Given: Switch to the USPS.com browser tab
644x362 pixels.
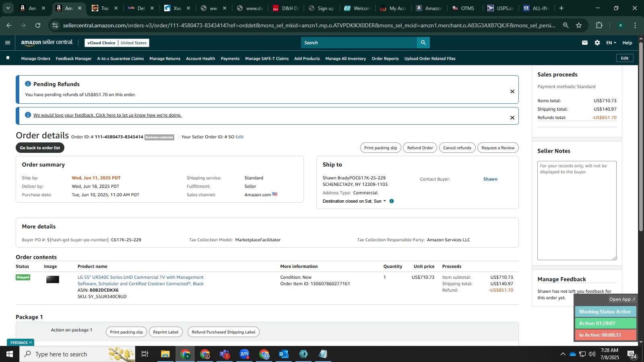Looking at the screenshot, I should 500,8.
